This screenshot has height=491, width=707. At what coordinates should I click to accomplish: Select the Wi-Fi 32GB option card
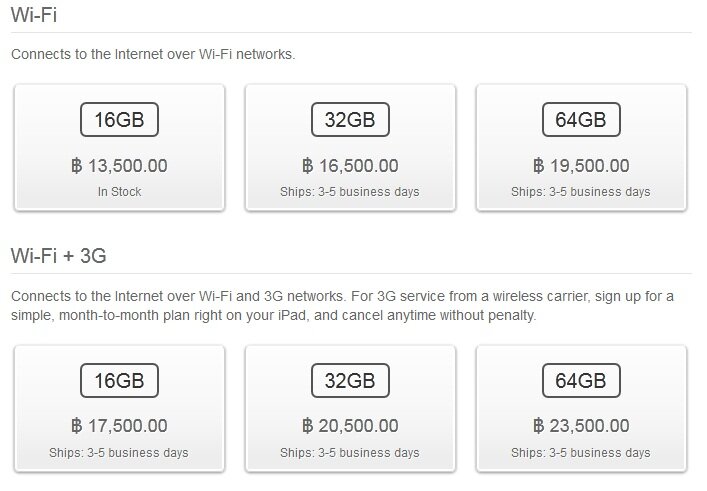(x=350, y=147)
